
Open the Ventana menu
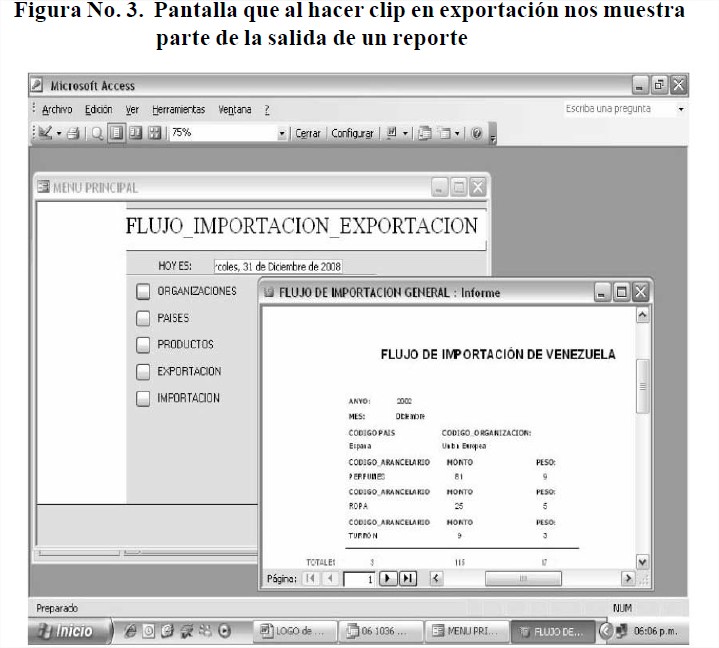(235, 110)
